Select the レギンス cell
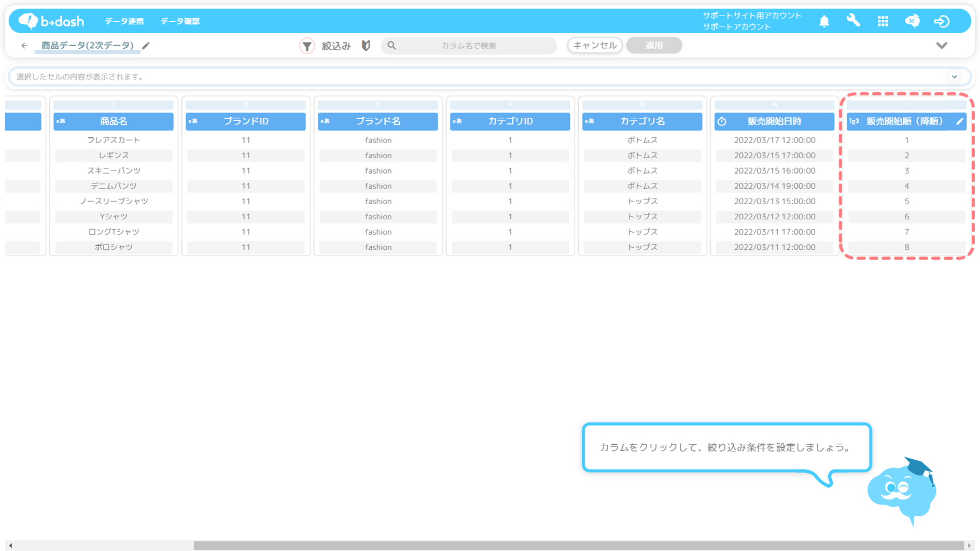Image resolution: width=980 pixels, height=551 pixels. click(x=114, y=156)
